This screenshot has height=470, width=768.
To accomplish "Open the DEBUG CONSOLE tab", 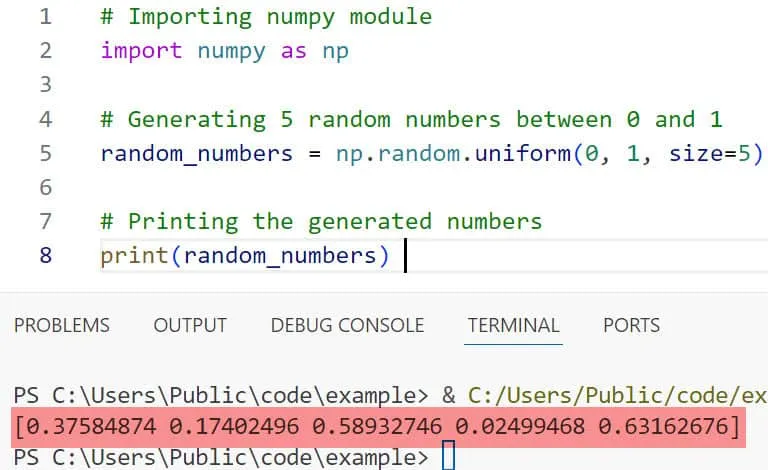I will (x=347, y=325).
